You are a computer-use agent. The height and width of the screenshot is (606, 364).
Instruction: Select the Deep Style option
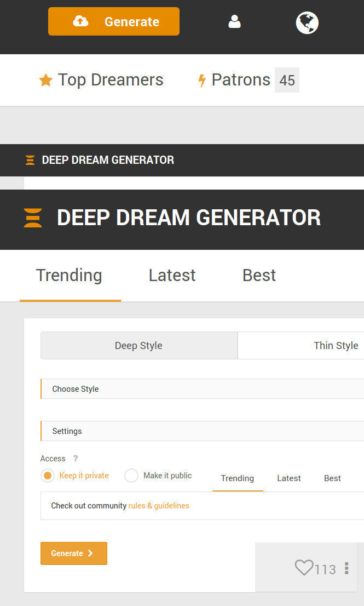tap(139, 346)
